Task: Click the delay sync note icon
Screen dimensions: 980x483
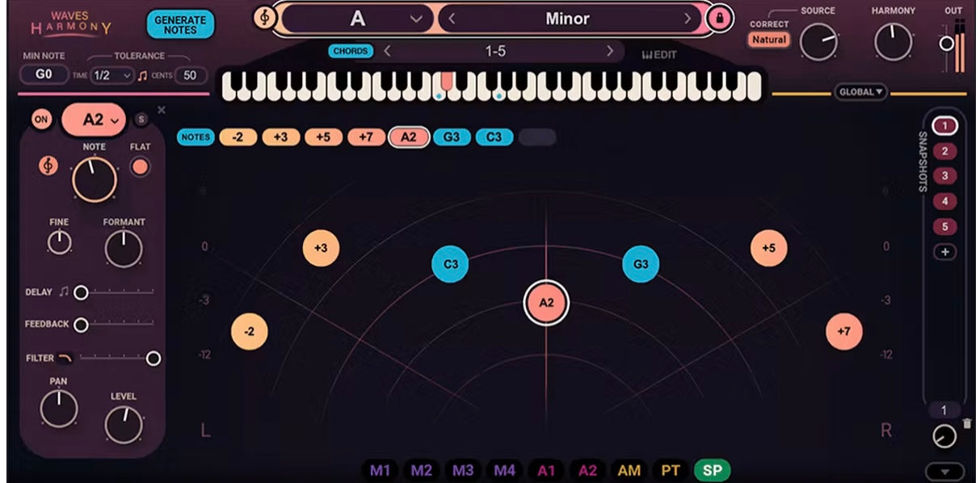Action: [x=64, y=292]
